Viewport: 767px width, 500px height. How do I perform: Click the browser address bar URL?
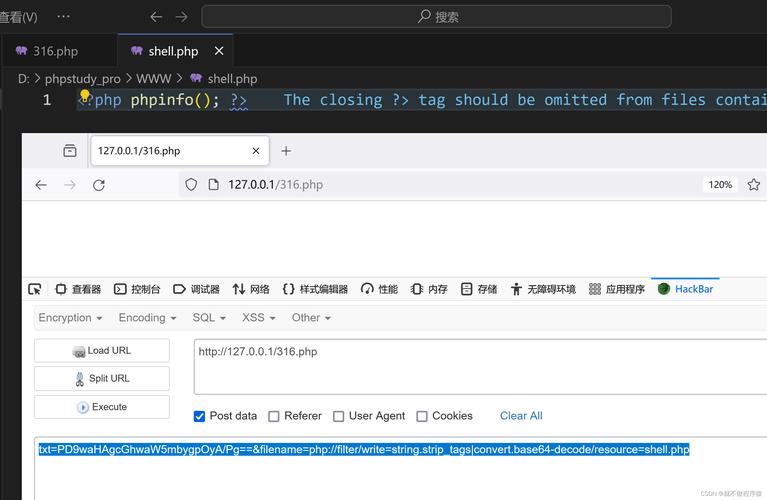tap(275, 184)
